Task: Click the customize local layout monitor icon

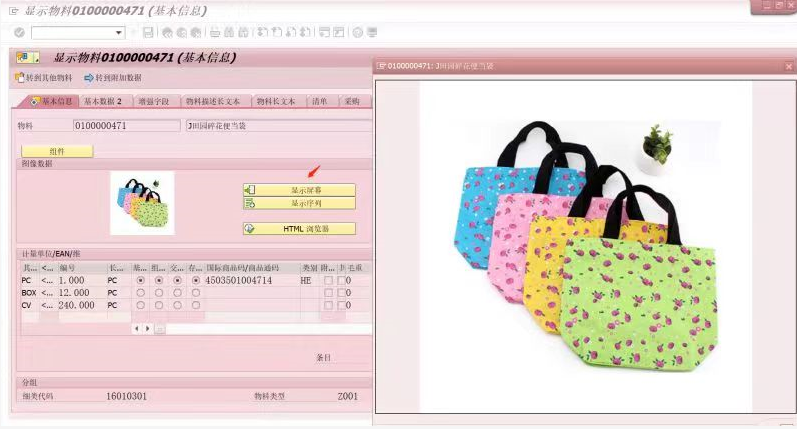Action: click(x=372, y=33)
